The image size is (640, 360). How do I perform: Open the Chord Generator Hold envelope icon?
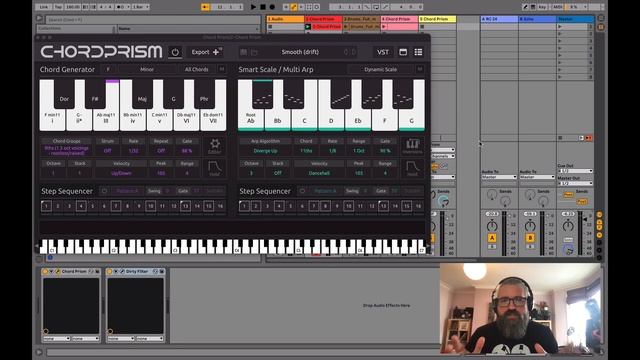215,168
